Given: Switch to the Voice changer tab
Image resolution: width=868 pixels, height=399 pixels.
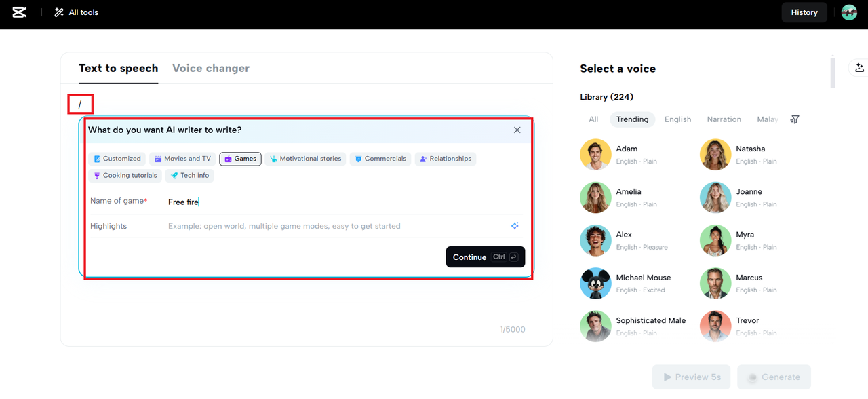Looking at the screenshot, I should tap(211, 69).
